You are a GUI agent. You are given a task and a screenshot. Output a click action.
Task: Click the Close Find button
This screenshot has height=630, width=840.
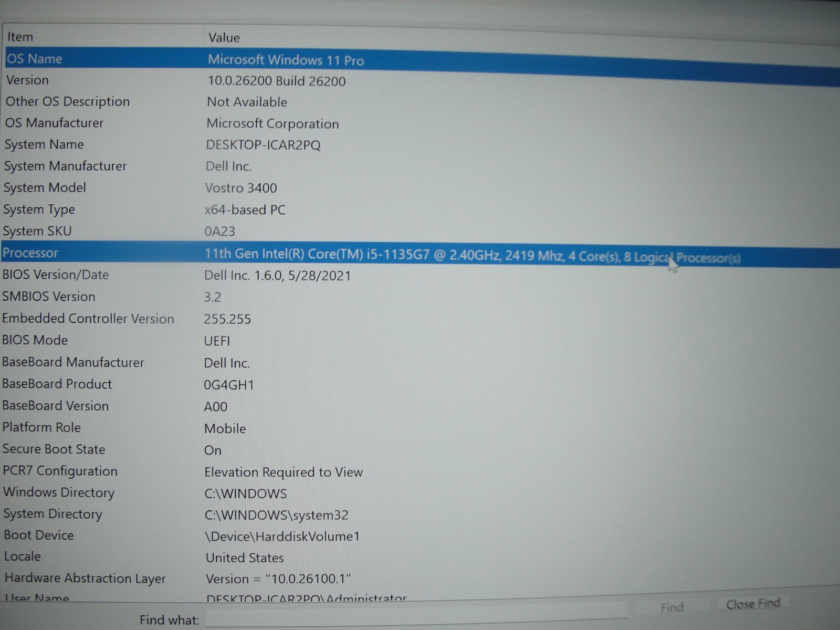pyautogui.click(x=753, y=604)
